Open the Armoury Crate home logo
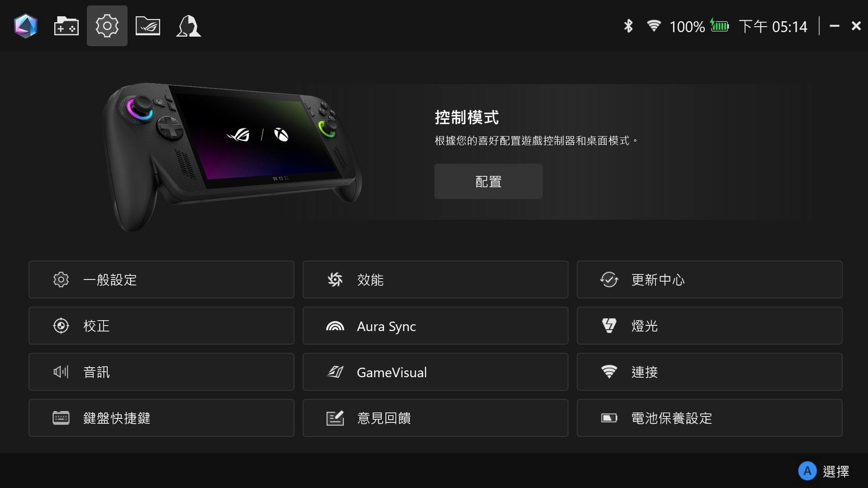 click(25, 26)
